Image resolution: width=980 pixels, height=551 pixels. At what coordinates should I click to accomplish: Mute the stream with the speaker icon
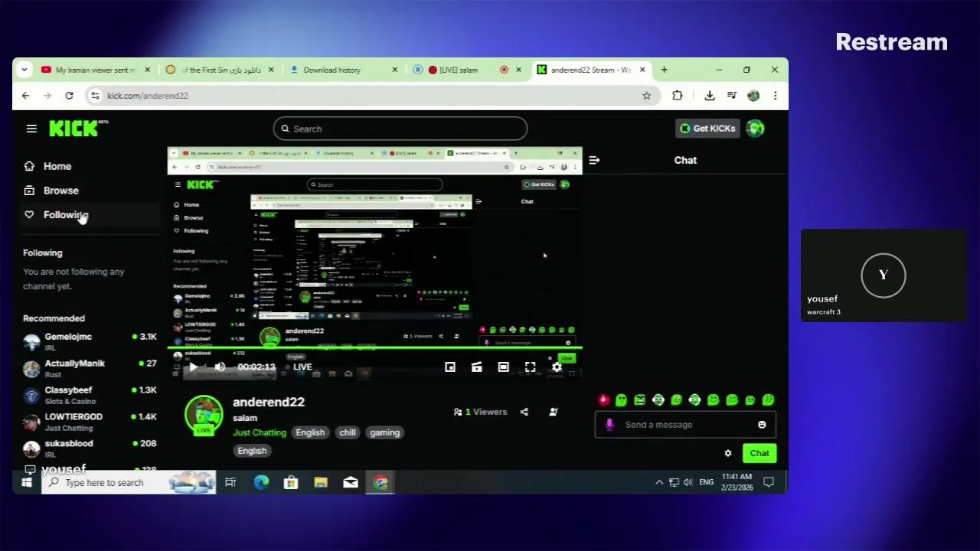click(220, 367)
